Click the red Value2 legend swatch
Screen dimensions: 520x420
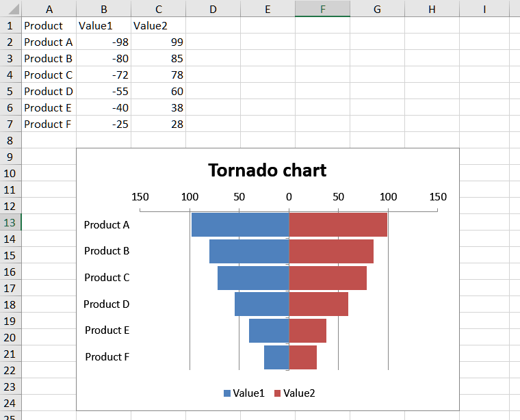pos(278,393)
